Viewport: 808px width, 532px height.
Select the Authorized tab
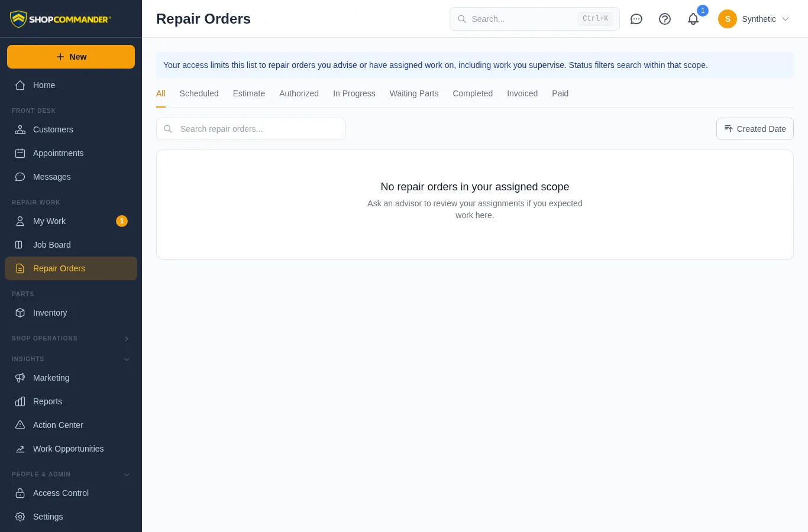tap(299, 93)
